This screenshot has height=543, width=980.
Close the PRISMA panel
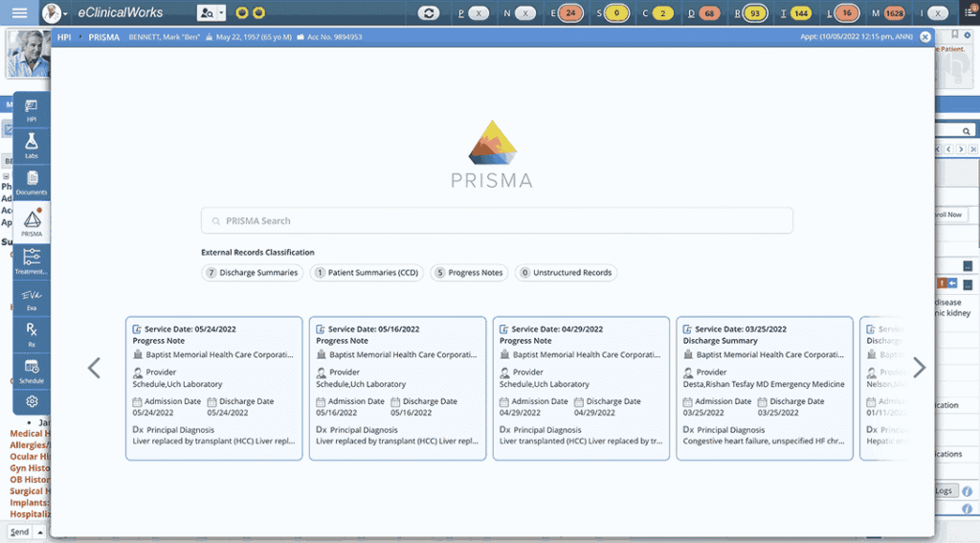pyautogui.click(x=925, y=37)
